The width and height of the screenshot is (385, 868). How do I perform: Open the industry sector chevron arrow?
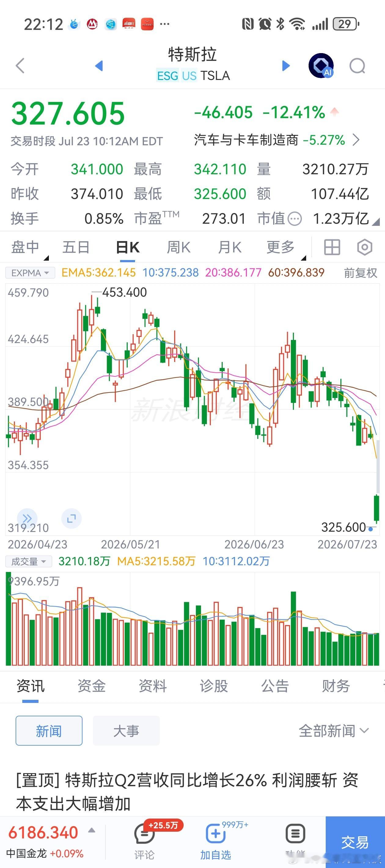point(356,139)
